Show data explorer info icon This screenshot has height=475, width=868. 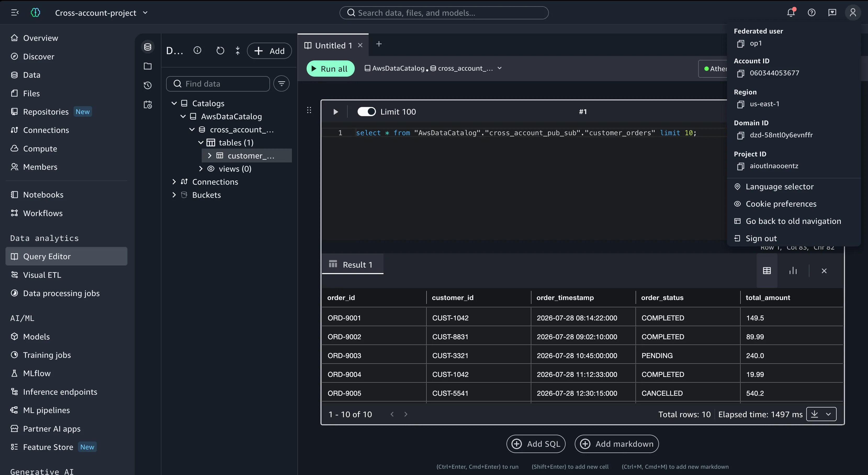[198, 50]
